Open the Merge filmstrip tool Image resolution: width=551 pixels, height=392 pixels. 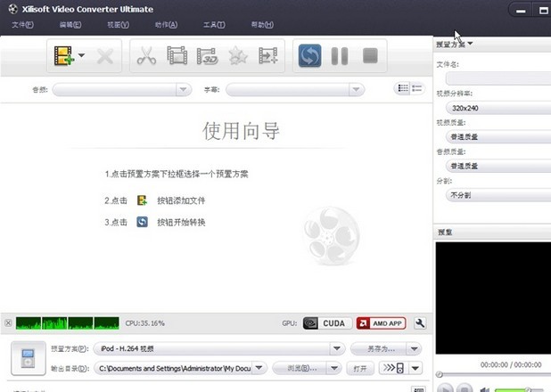(177, 55)
